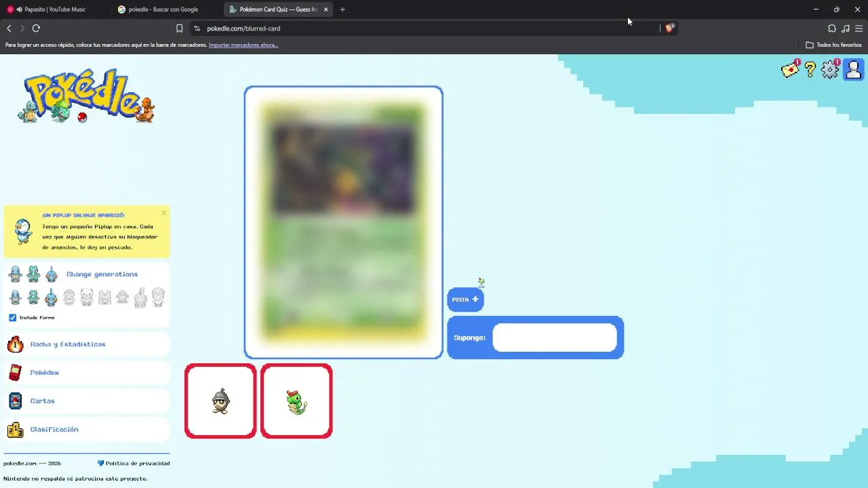Image resolution: width=868 pixels, height=488 pixels.
Task: Click the small Pokémon sprite above PISTA
Action: coord(481,282)
